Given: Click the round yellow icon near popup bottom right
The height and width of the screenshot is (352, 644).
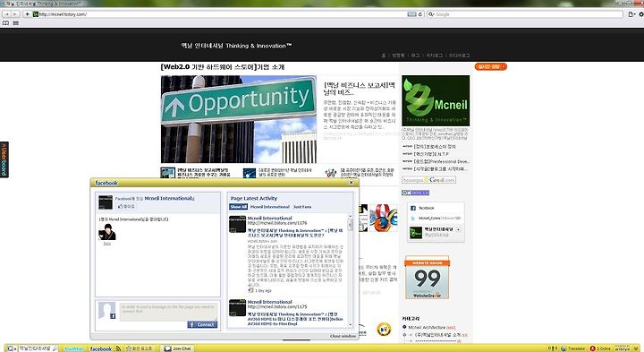Looking at the screenshot, I should point(384,329).
